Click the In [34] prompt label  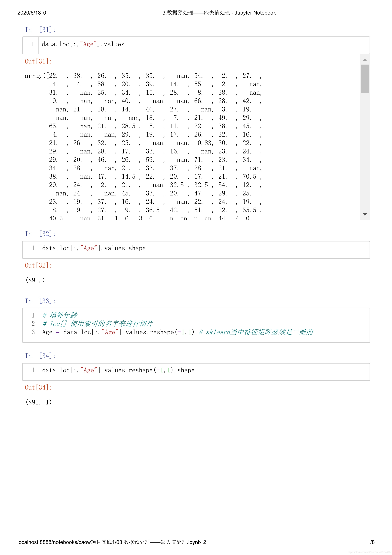(x=40, y=356)
